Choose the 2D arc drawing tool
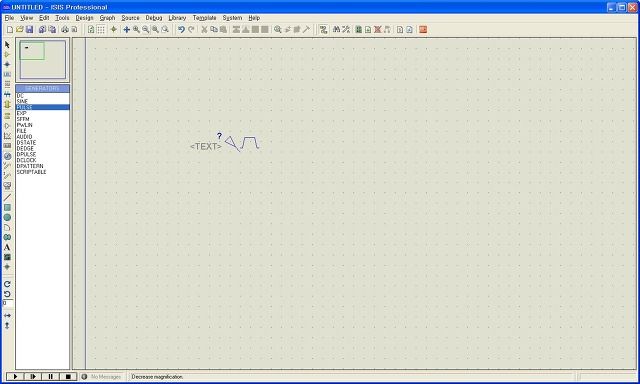This screenshot has height=384, width=640. pos(7,227)
